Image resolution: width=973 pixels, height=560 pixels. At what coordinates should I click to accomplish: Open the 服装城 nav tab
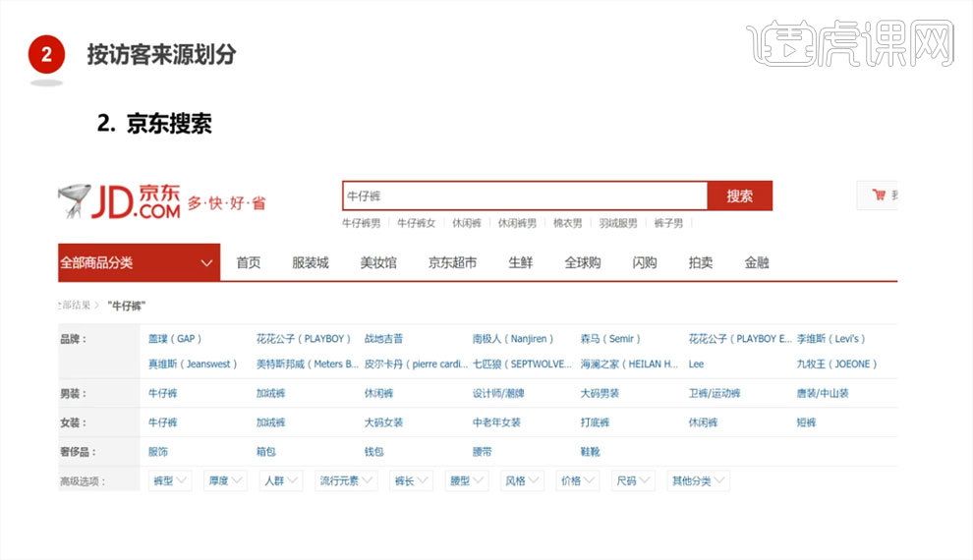pyautogui.click(x=311, y=263)
